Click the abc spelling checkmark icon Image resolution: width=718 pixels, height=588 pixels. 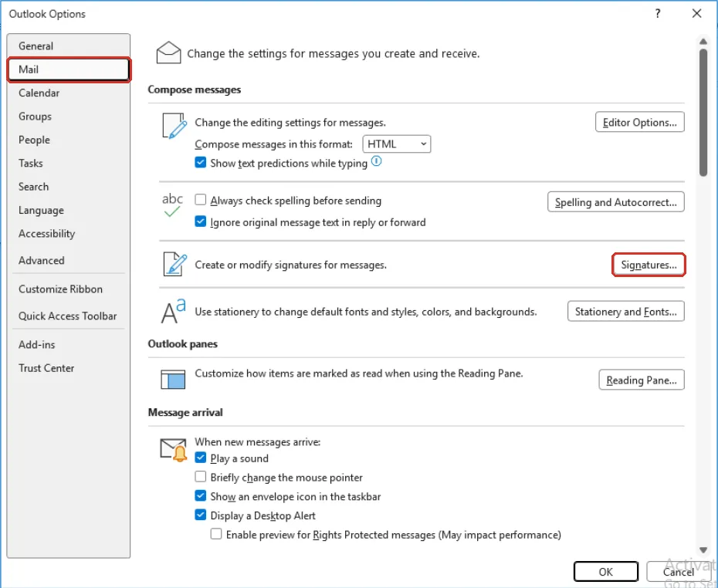[172, 205]
